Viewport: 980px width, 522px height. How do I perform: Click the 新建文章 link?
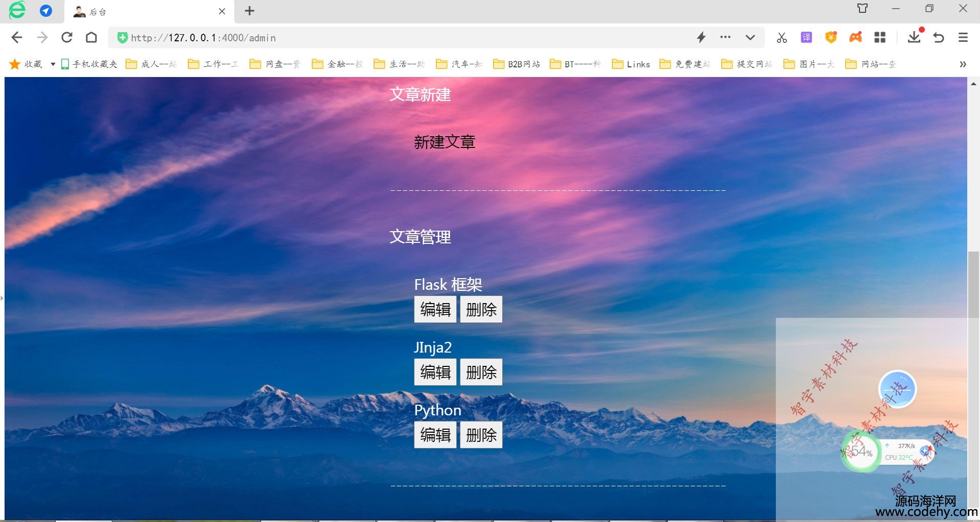coord(445,142)
